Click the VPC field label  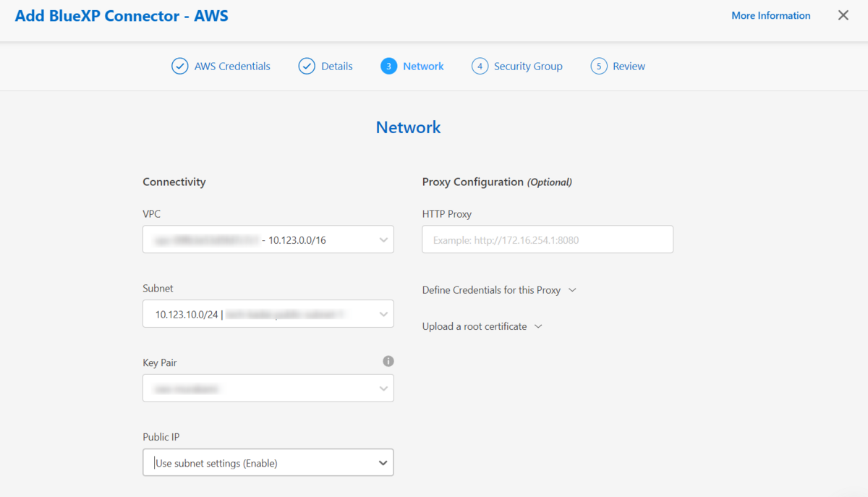click(x=151, y=214)
